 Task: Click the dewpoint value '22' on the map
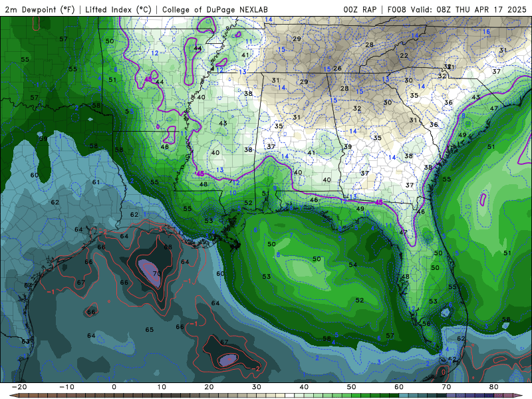[x=404, y=56]
